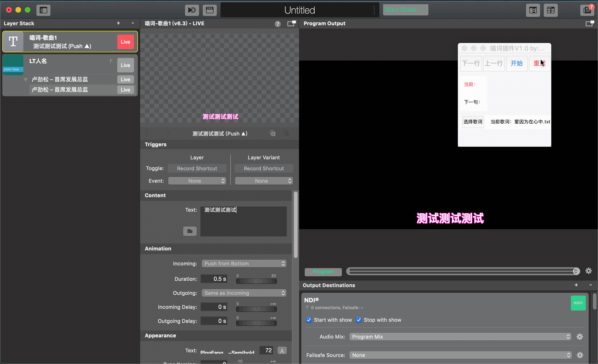Click the ProPresenter record shortcut icon for Layer Variant

pyautogui.click(x=263, y=168)
